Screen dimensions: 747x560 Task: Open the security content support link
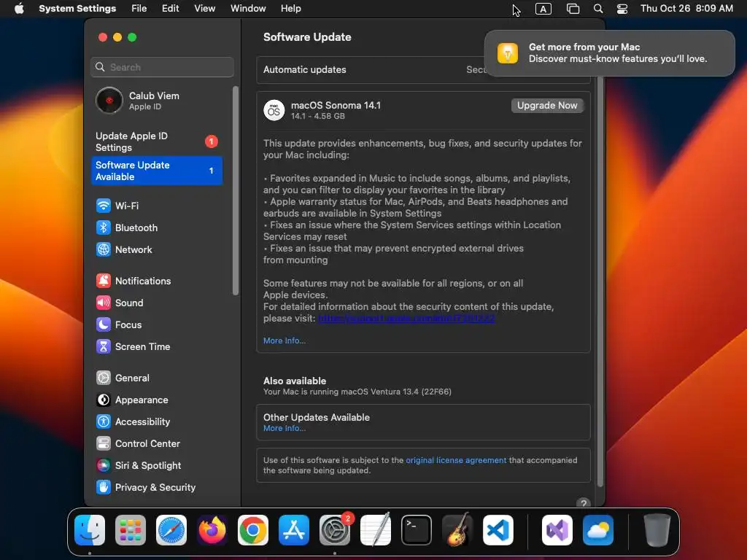click(x=406, y=318)
